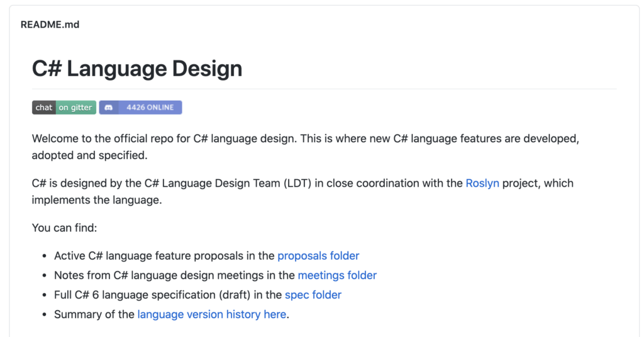Open the meetings folder link
644x337 pixels.
point(337,275)
